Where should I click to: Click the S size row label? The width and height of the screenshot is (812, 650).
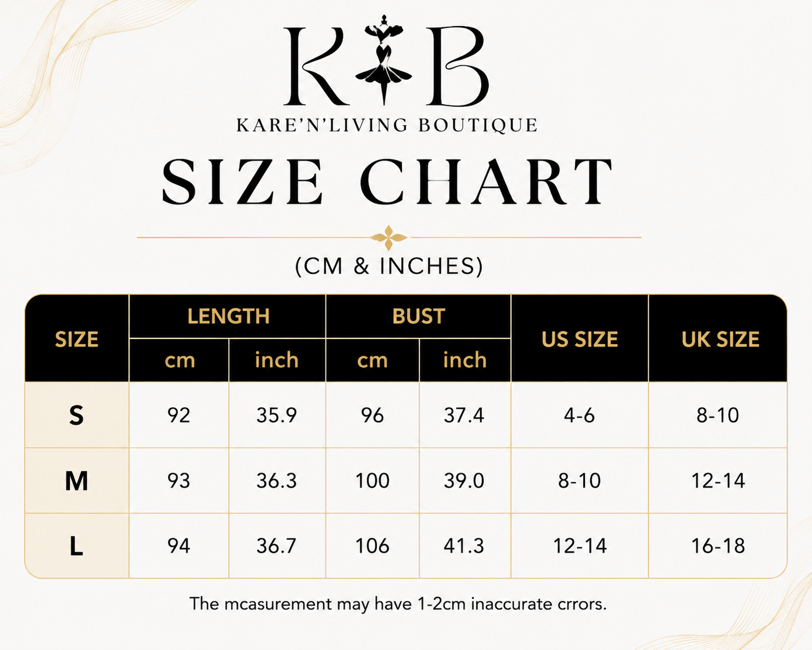tap(76, 415)
